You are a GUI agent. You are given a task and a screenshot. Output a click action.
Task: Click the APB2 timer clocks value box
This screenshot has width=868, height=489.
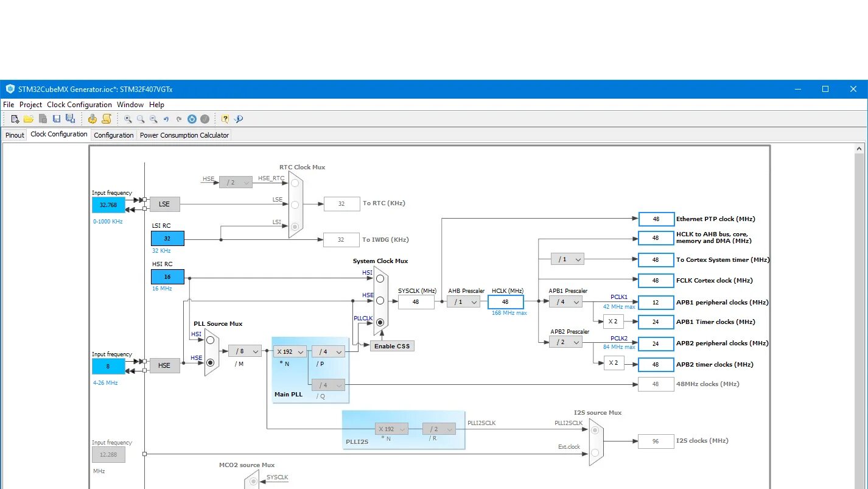click(656, 364)
